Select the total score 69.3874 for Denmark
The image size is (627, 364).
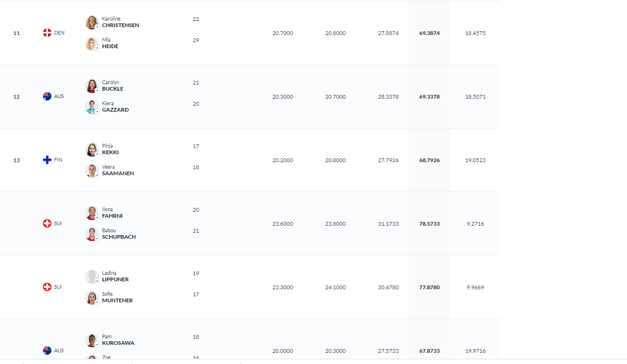click(x=429, y=33)
